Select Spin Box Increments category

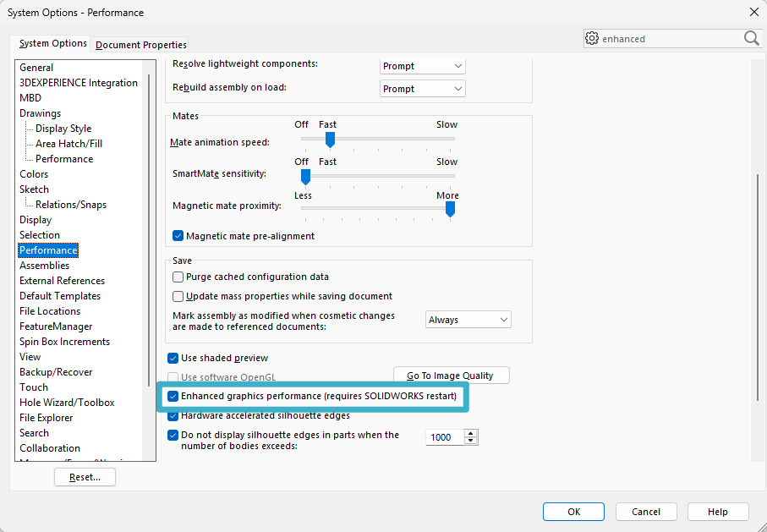(64, 342)
